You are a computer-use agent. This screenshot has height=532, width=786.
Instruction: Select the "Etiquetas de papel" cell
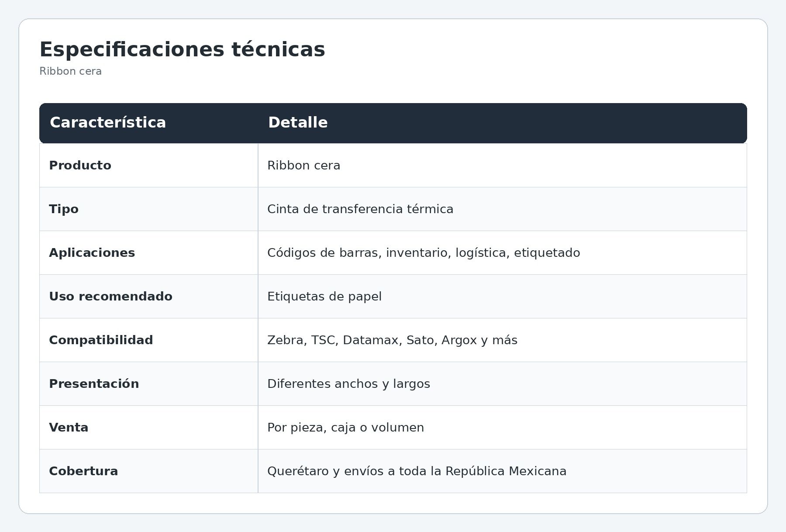click(x=324, y=297)
